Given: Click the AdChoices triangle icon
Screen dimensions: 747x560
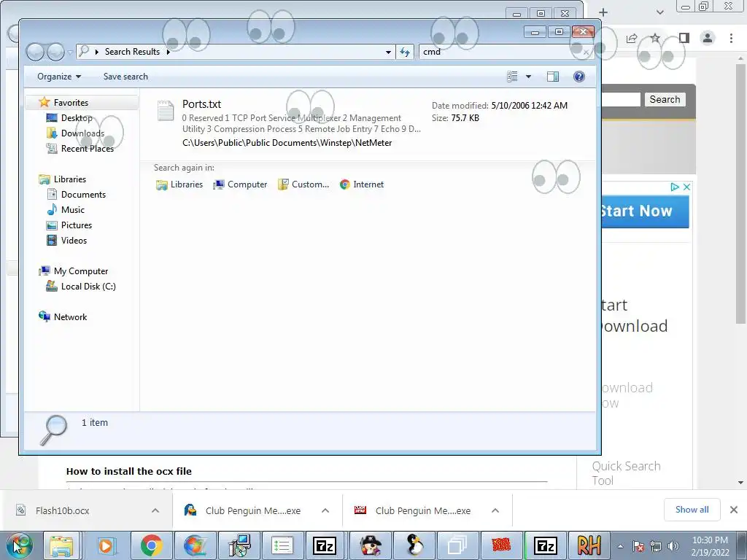Looking at the screenshot, I should pyautogui.click(x=675, y=187).
